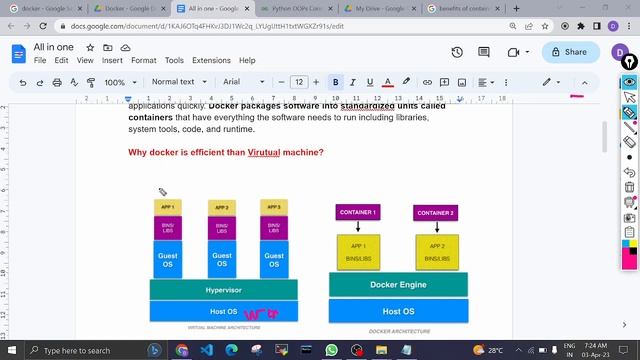Screen dimensions: 640x360
Task: Open the Normal text style dropdown
Action: pyautogui.click(x=179, y=82)
